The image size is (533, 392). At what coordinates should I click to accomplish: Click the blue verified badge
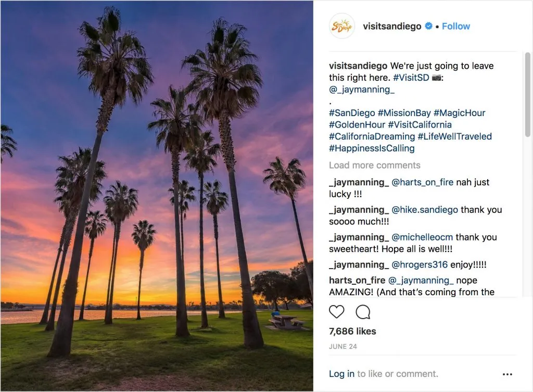tap(428, 26)
